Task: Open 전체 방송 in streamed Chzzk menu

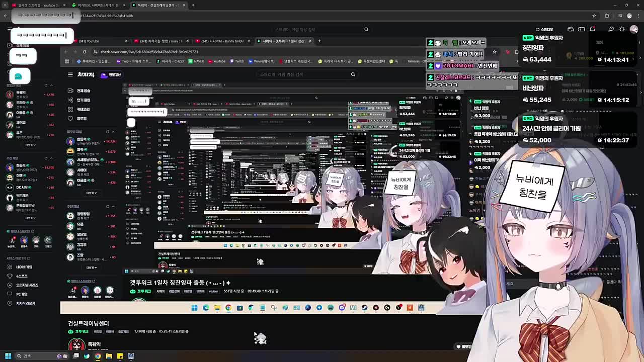Action: coord(79,90)
